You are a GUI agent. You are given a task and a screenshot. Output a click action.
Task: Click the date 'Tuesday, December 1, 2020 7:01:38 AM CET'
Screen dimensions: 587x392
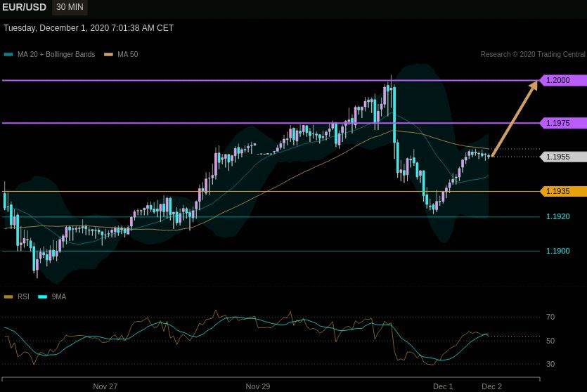point(89,28)
